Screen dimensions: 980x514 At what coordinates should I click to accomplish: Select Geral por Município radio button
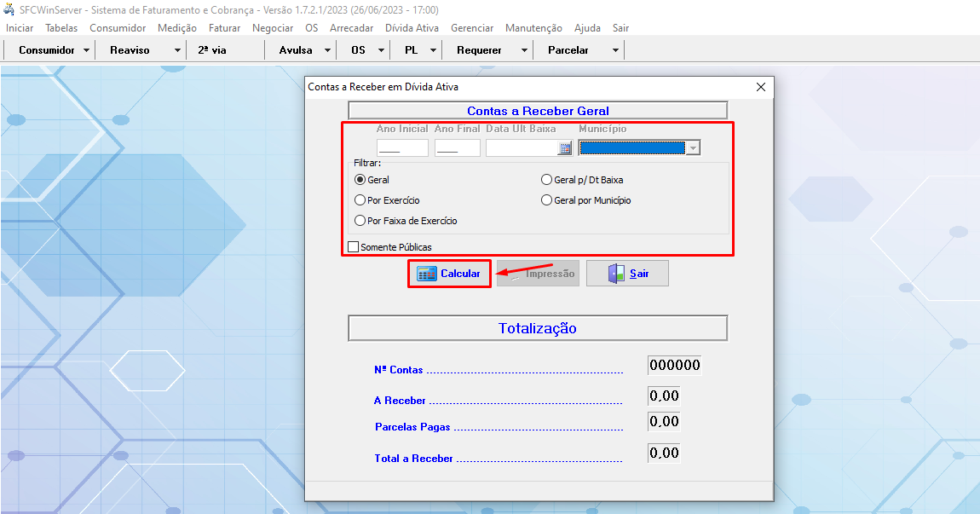pyautogui.click(x=547, y=200)
